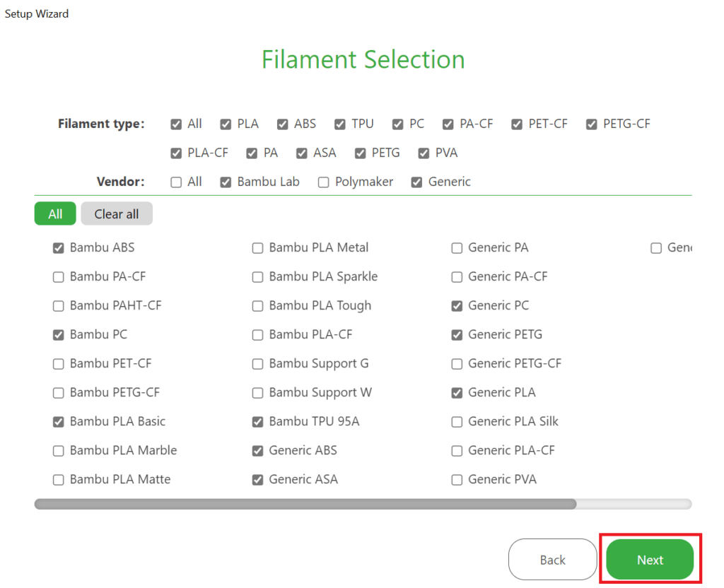Uncheck the PA filament type
Image resolution: width=724 pixels, height=588 pixels.
click(x=252, y=153)
